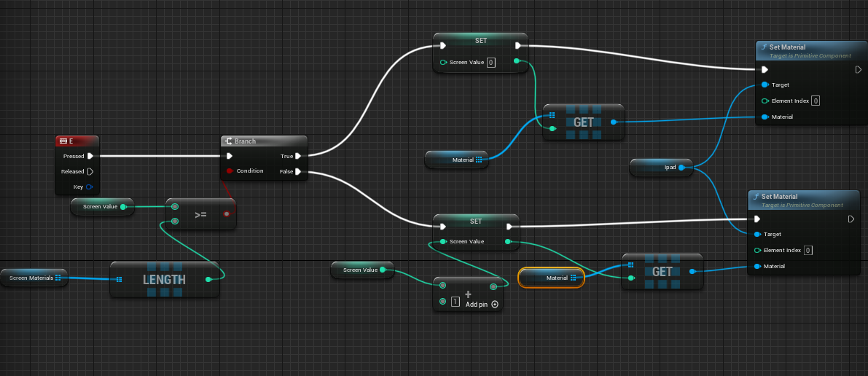This screenshot has height=376, width=868.
Task: Click the array pin of the unhighlighted Material variable
Action: tap(478, 160)
